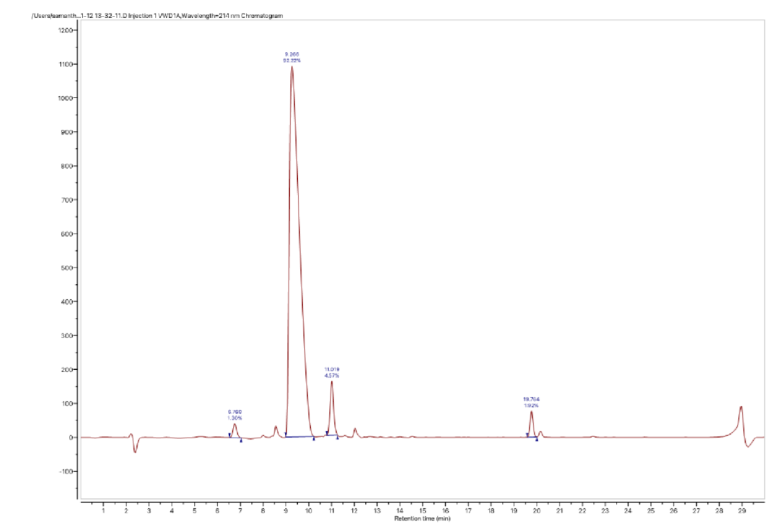Click the apex of the peak at 11.02 min
Screen dimensions: 779x532
tap(331, 381)
